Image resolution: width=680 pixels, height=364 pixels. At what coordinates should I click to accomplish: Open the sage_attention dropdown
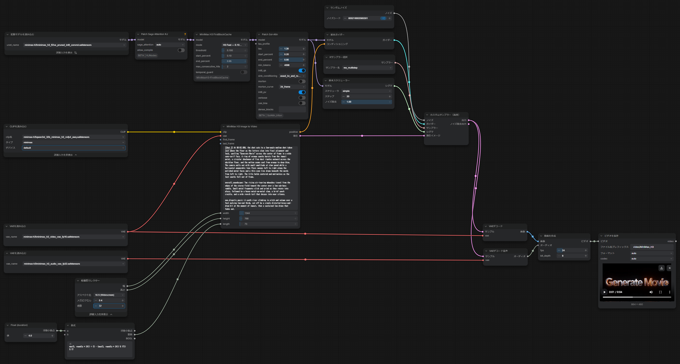(170, 45)
